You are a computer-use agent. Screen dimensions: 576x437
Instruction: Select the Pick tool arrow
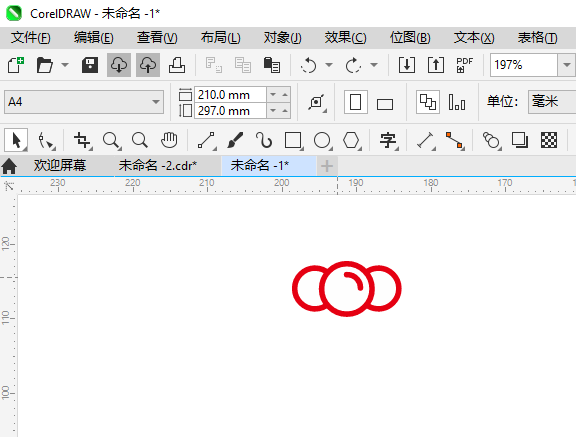pos(16,140)
